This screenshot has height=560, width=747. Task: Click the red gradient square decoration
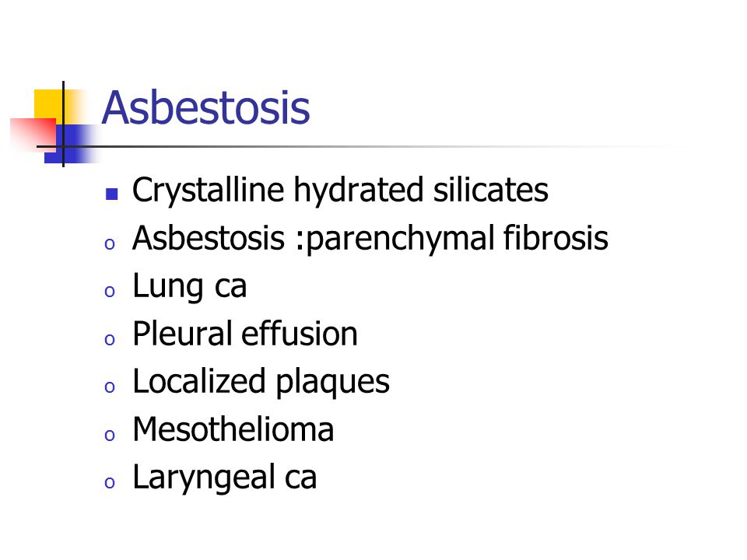(x=33, y=132)
